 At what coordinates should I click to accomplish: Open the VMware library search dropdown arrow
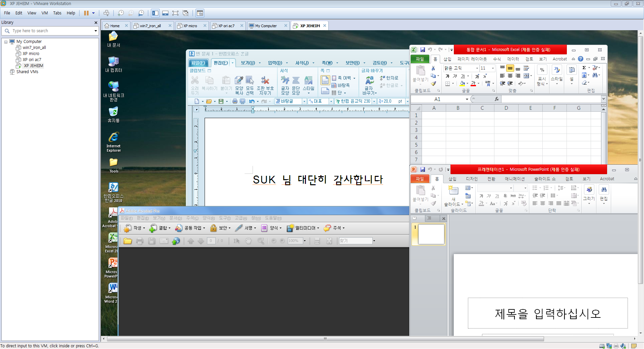(96, 31)
